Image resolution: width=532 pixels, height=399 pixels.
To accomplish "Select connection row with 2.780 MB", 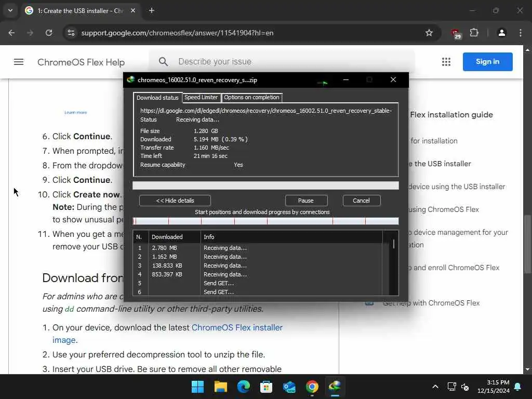I will (258, 248).
